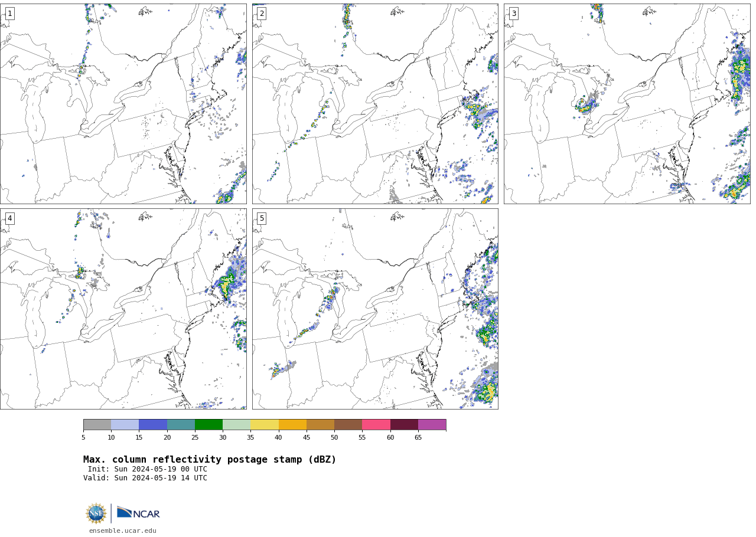This screenshot has height=537, width=756.
Task: Click the brown 50-55 dBZ swatch
Action: (348, 425)
